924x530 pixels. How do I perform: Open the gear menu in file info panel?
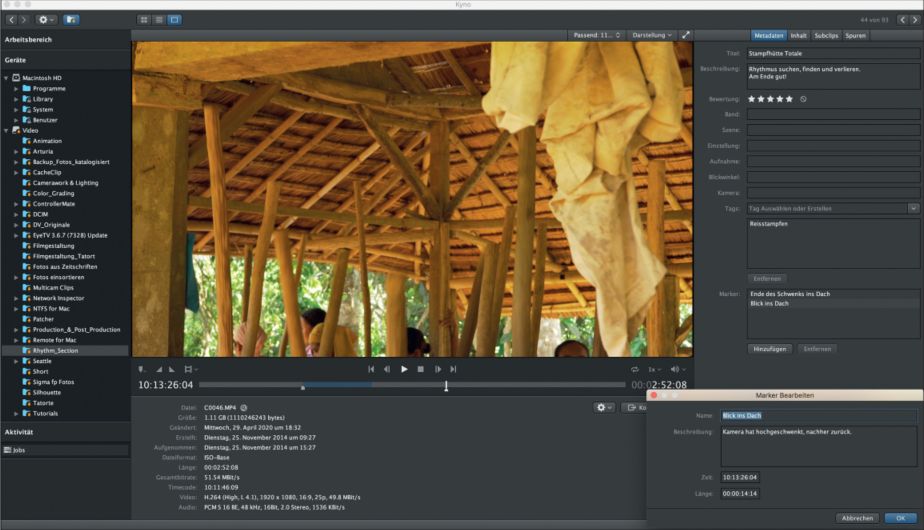pyautogui.click(x=603, y=407)
